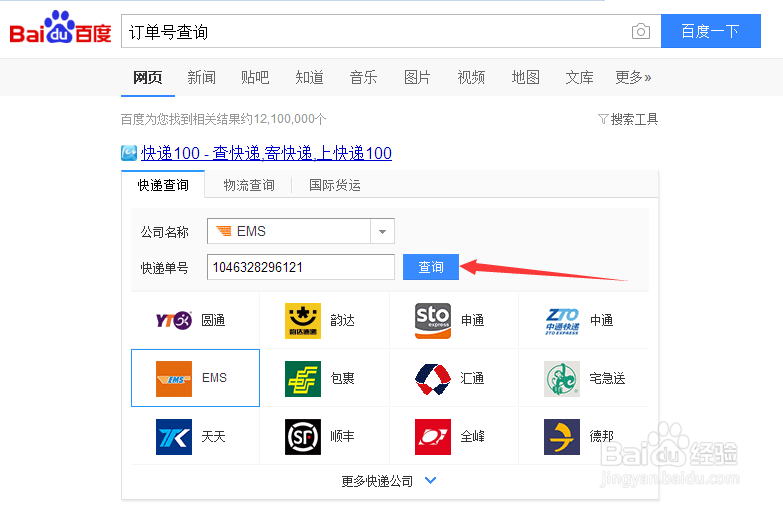Select the STO 申通 courier logo
Viewport: 783px width, 505px height.
tap(433, 321)
